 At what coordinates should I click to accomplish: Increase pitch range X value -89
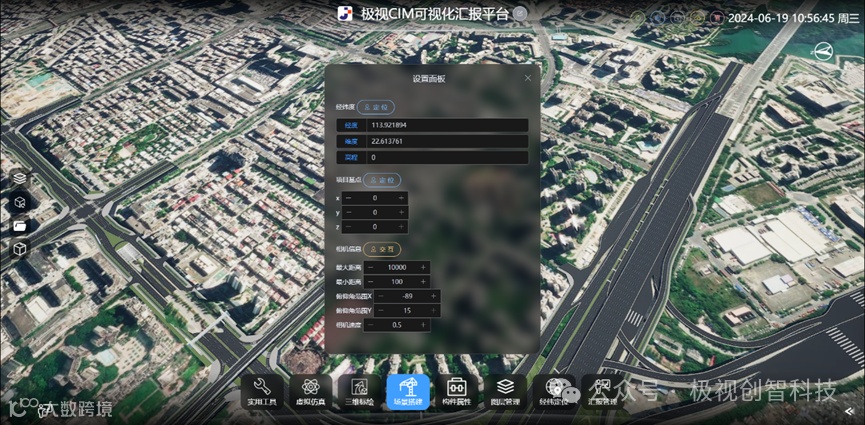coord(433,296)
